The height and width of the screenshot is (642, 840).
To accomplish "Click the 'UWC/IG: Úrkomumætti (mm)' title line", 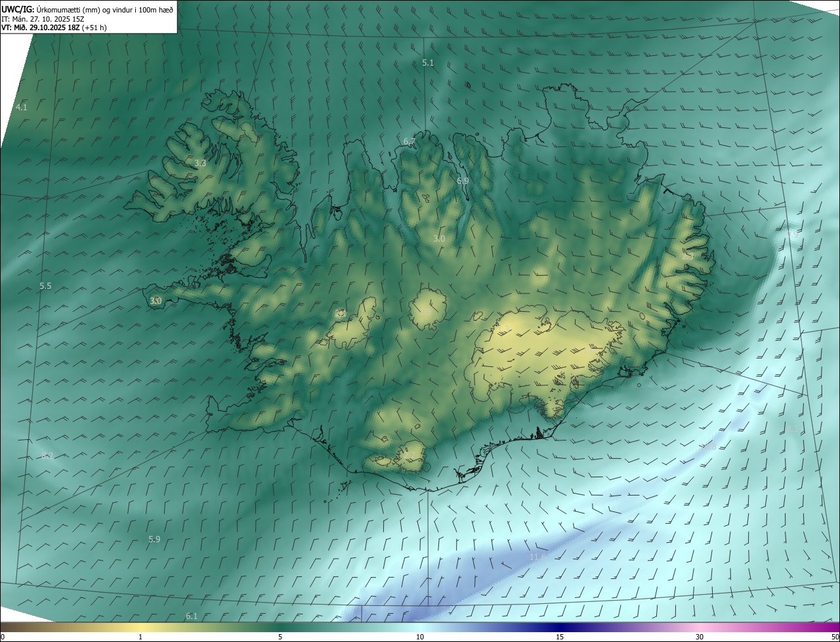I will (x=87, y=10).
